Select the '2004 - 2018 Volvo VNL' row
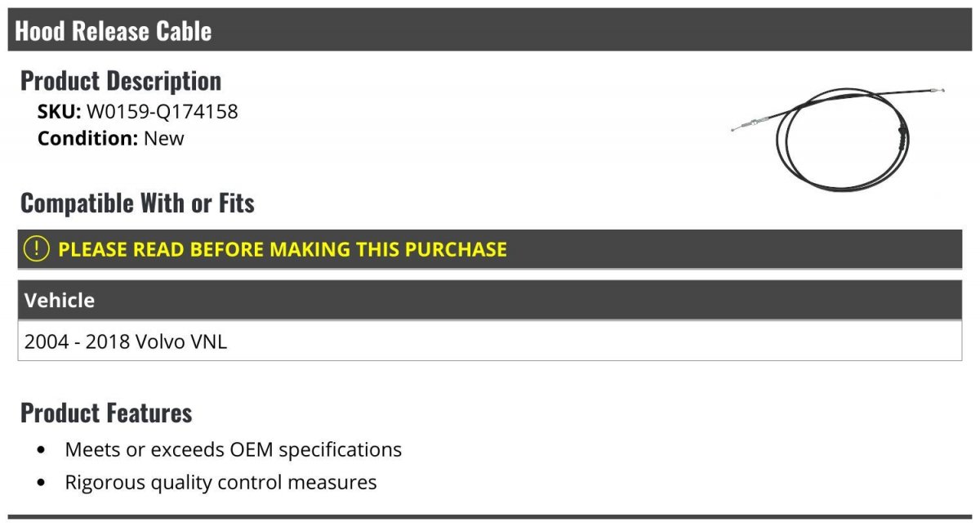This screenshot has height=527, width=980. click(126, 342)
